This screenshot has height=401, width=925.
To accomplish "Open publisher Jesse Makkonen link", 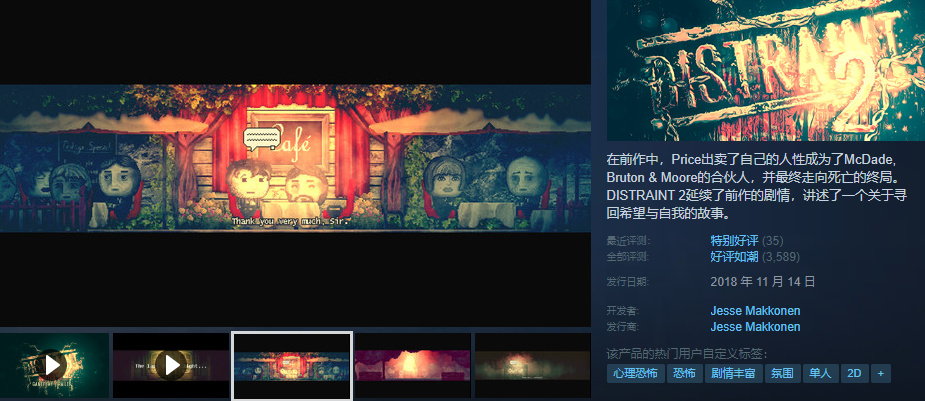I will (755, 327).
